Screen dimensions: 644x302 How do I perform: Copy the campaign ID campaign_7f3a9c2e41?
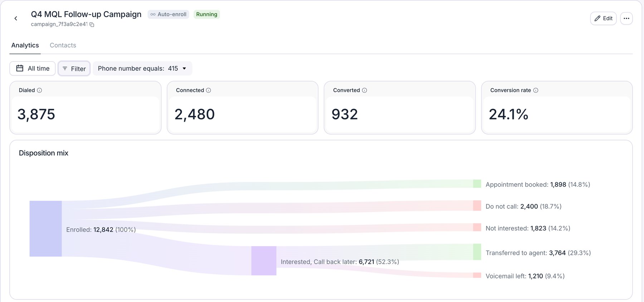tap(92, 25)
